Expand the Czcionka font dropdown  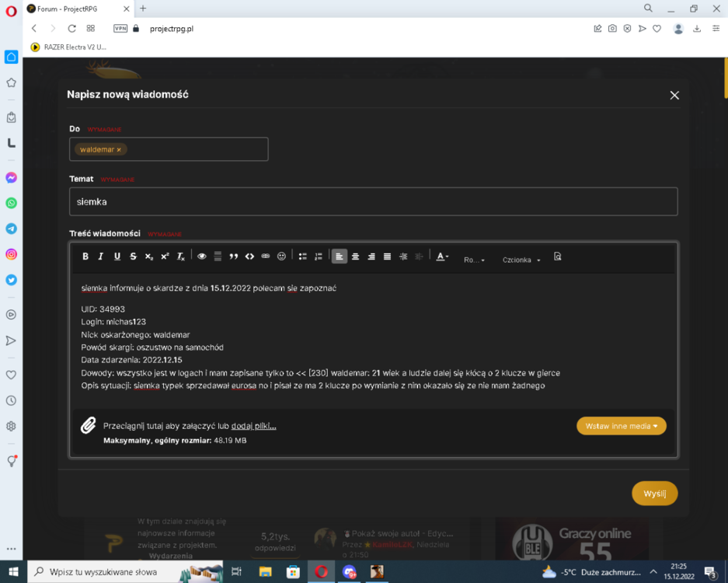[x=521, y=260]
